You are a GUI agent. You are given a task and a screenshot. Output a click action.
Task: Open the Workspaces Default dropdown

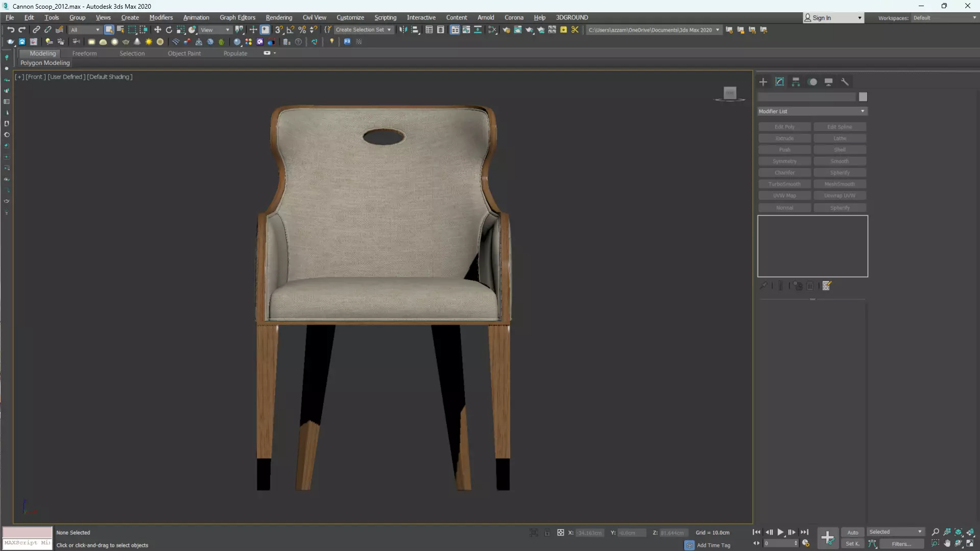945,18
